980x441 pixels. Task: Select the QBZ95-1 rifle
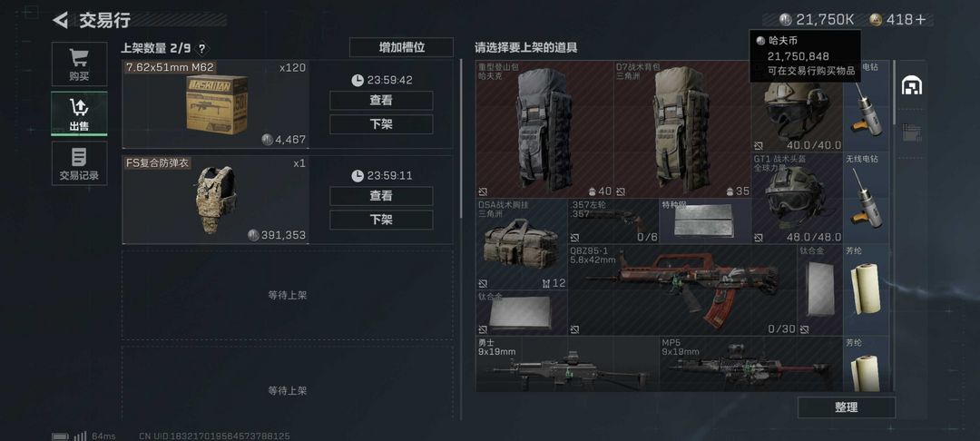coord(681,289)
